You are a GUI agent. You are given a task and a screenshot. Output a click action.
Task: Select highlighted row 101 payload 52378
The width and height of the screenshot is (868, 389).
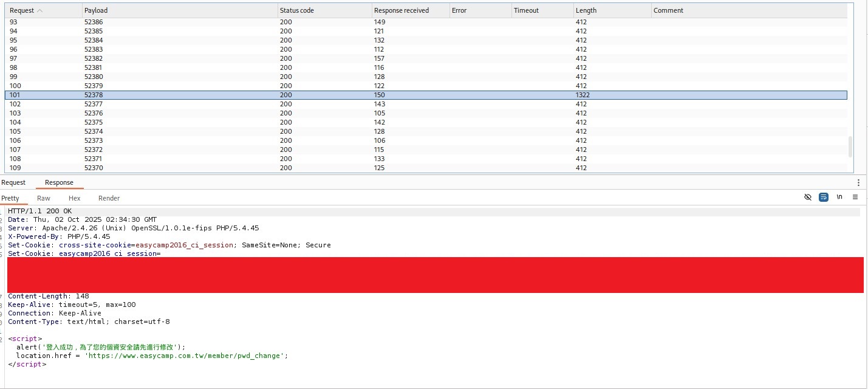coord(426,95)
